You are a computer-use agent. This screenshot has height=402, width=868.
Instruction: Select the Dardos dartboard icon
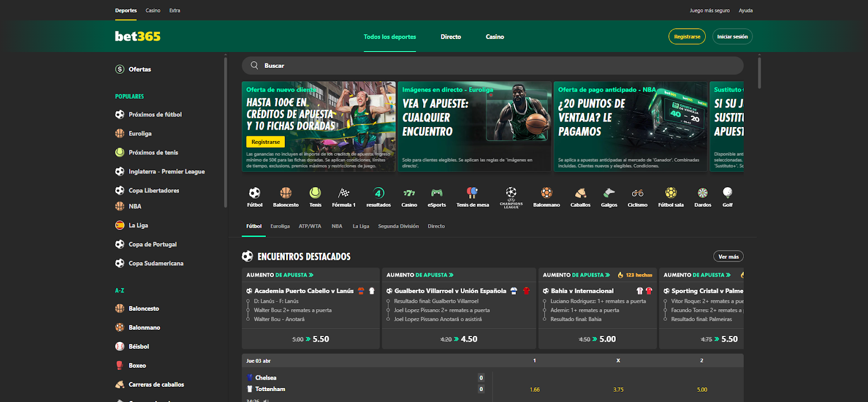(x=703, y=193)
